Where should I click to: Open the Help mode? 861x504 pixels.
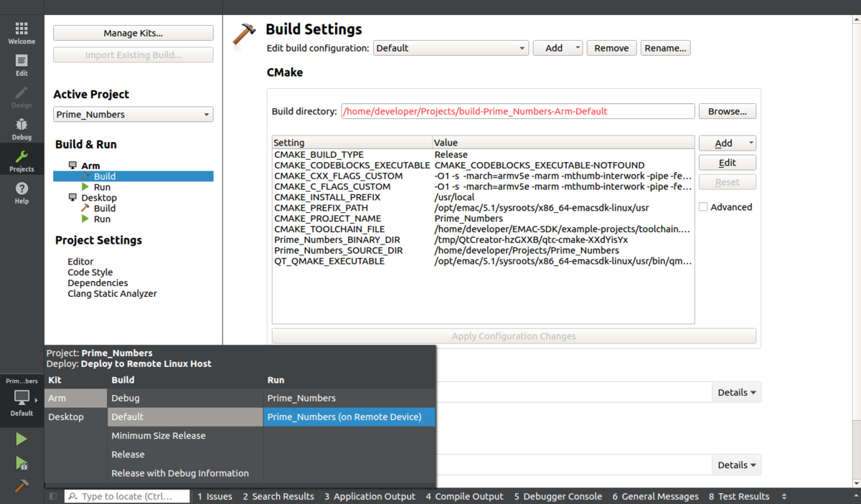pos(22,192)
